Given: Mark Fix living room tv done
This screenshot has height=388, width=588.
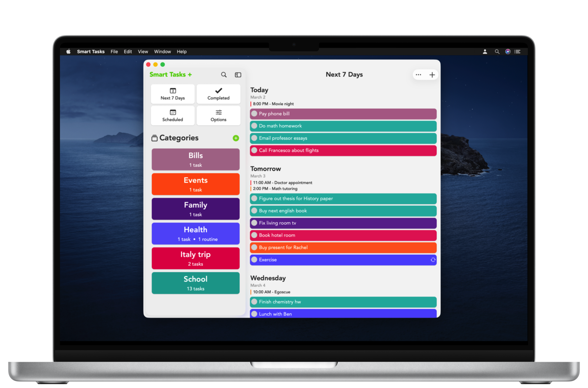Looking at the screenshot, I should (254, 223).
